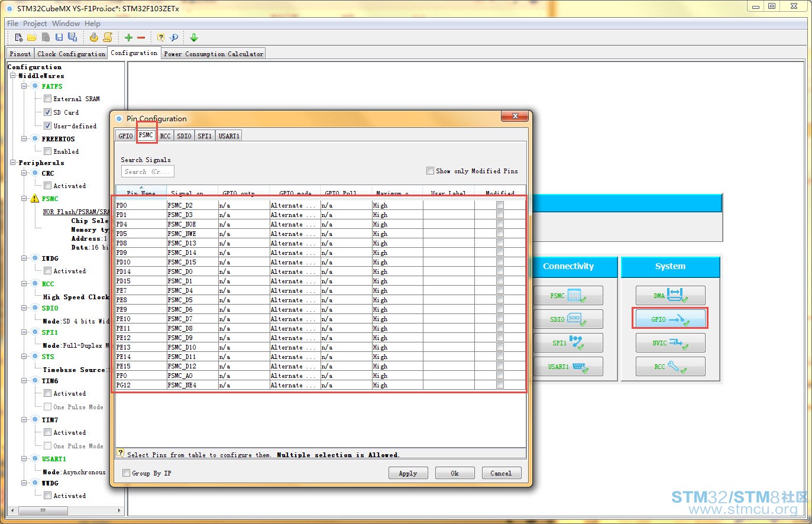Click the CRC cube icon in tree
The image size is (812, 524).
(x=35, y=173)
